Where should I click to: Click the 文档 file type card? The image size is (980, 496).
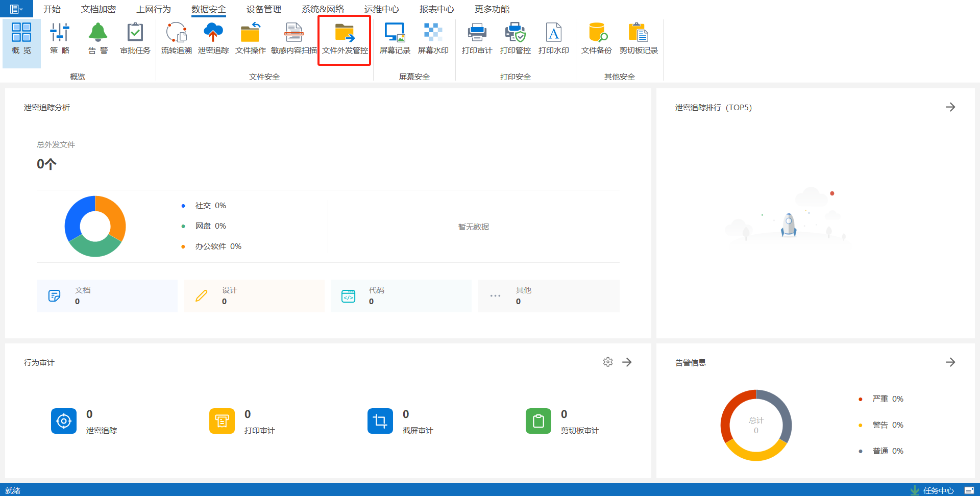(x=107, y=296)
